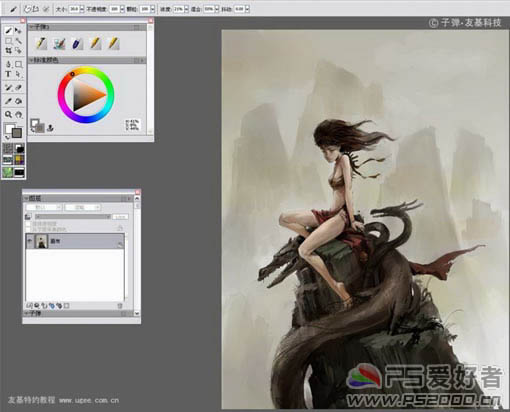Click the opacity stepper arrow in property bar
Viewport: 510px width, 412px height.
122,9
